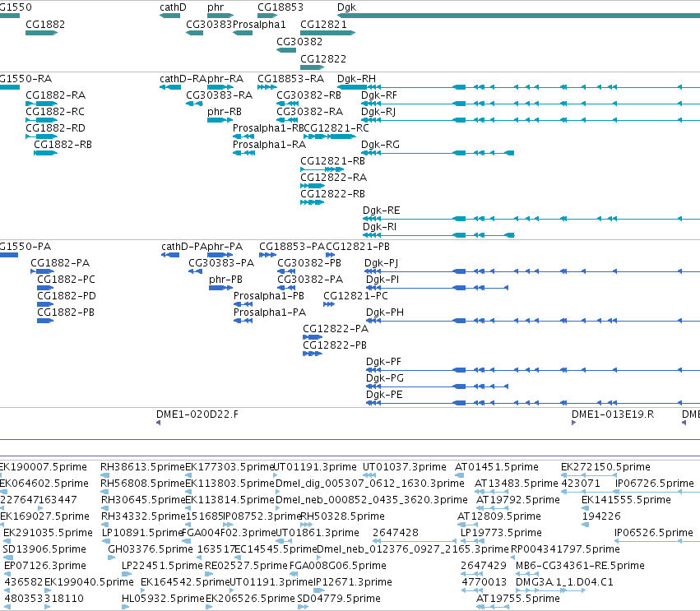Click transcript CG12821-RC

point(336,128)
